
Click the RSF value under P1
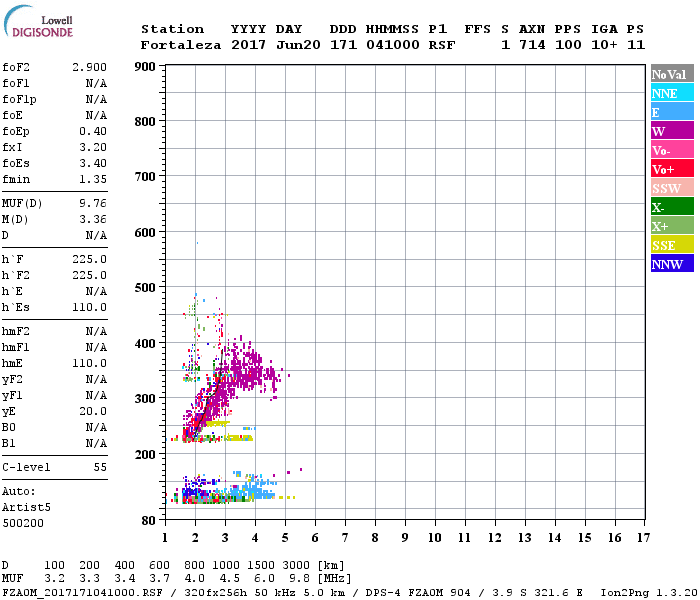pos(442,45)
